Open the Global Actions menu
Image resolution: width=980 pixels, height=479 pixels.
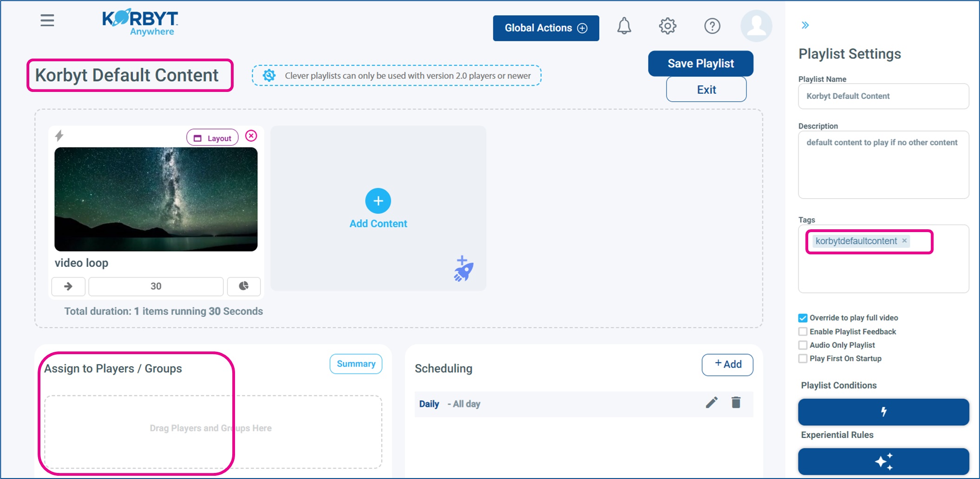[546, 28]
